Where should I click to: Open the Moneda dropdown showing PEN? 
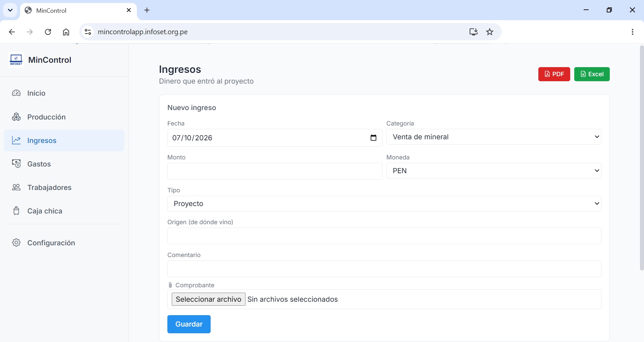494,171
